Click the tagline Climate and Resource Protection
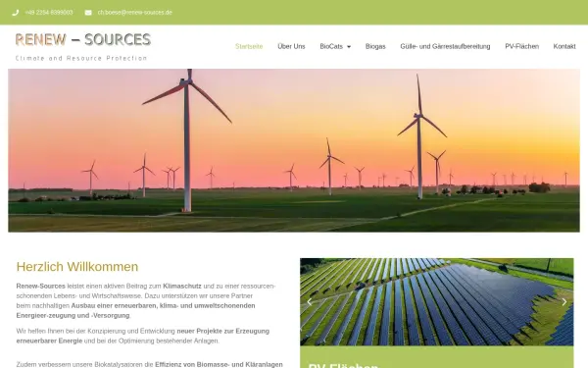Viewport: 588px width, 368px height. click(x=81, y=58)
